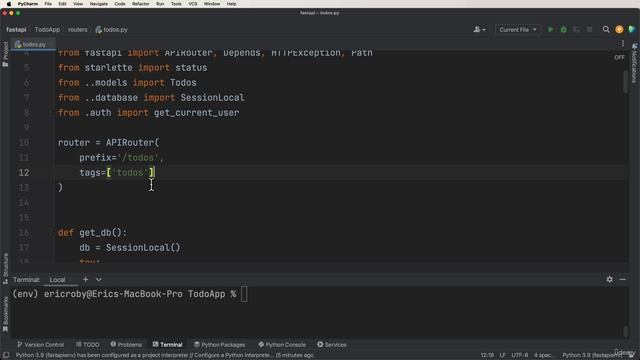Open the Edit menu
The image size is (640, 360).
coord(62,4)
